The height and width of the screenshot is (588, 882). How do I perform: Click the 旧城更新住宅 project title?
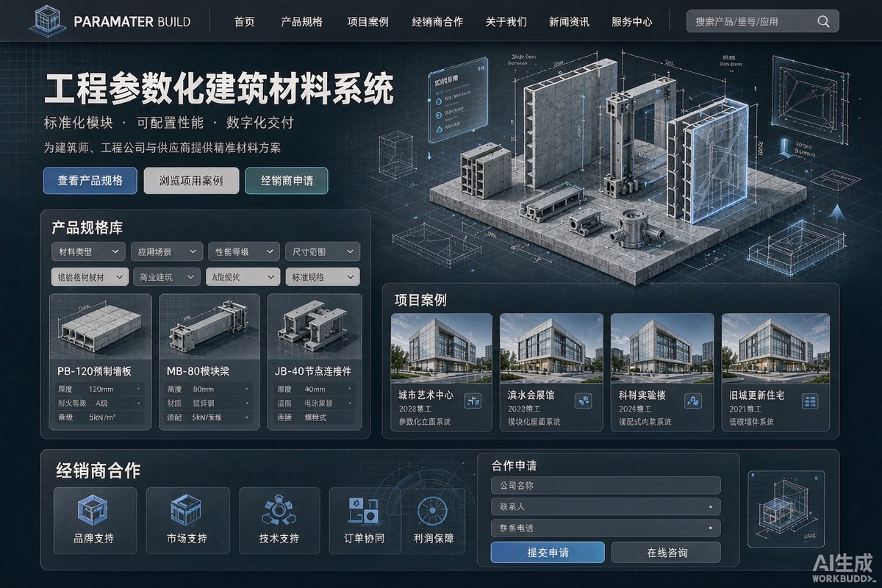[x=756, y=395]
